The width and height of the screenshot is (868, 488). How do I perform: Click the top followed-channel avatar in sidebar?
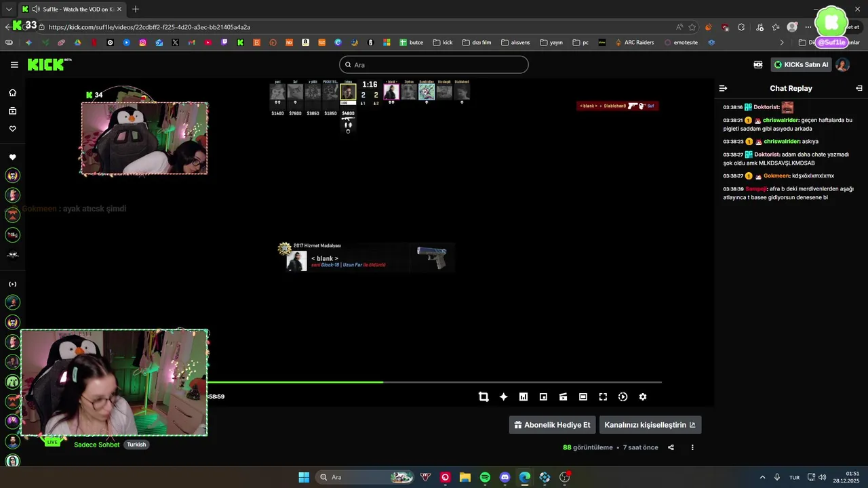click(12, 176)
